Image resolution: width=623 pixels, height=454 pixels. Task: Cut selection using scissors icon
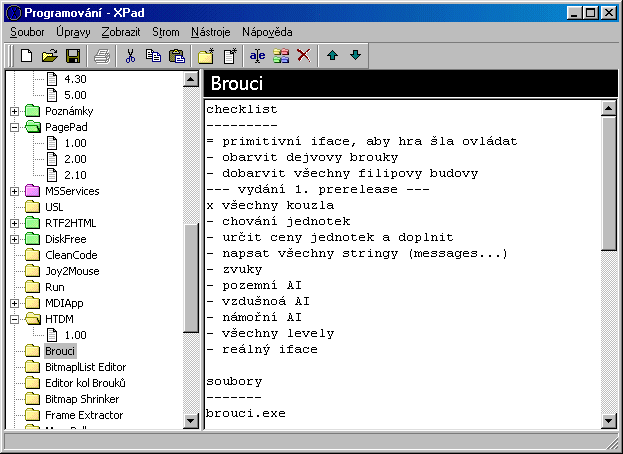(130, 56)
